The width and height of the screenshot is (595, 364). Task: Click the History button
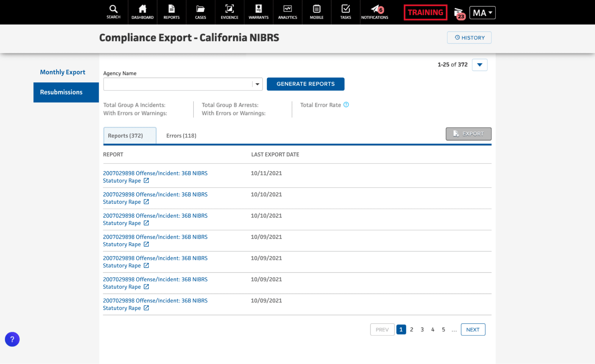tap(469, 37)
